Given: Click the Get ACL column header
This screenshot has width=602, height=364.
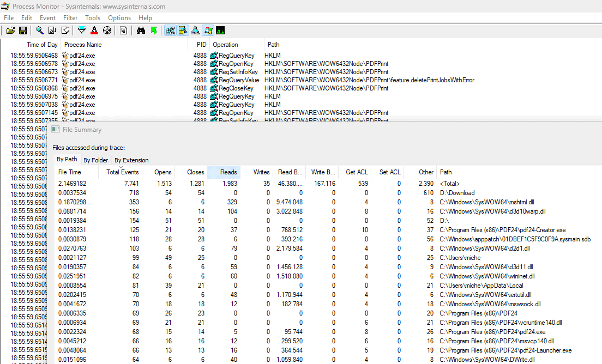Looking at the screenshot, I should tap(355, 172).
